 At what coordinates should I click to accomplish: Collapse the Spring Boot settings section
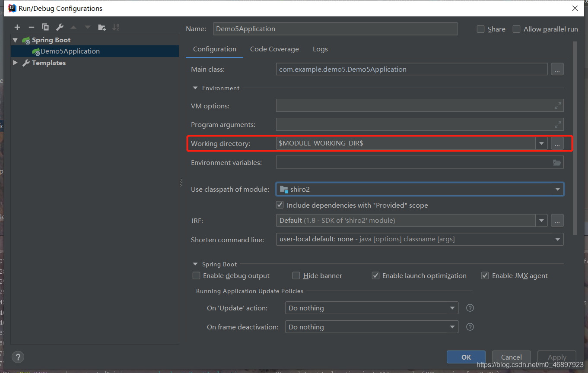tap(195, 264)
